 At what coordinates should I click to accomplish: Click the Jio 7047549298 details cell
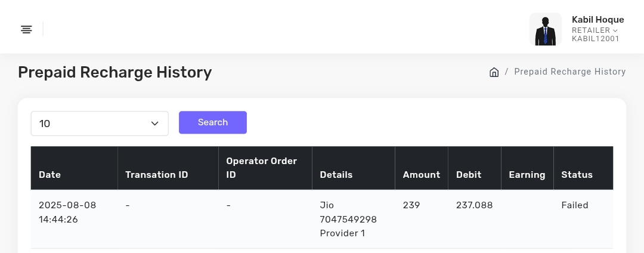(348, 219)
